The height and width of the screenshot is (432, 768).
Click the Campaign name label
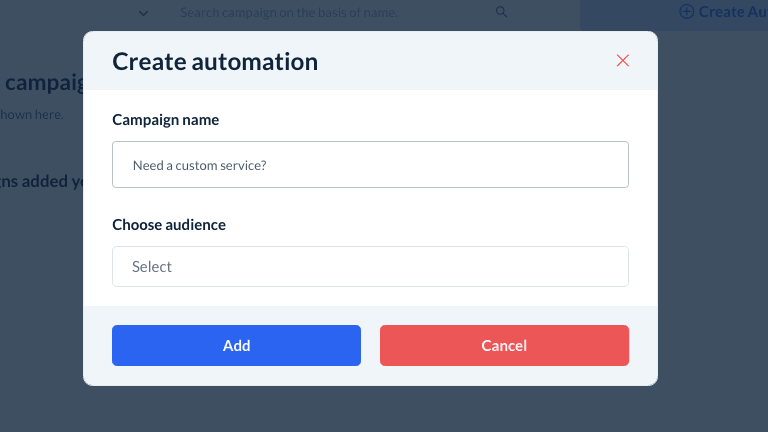[166, 120]
